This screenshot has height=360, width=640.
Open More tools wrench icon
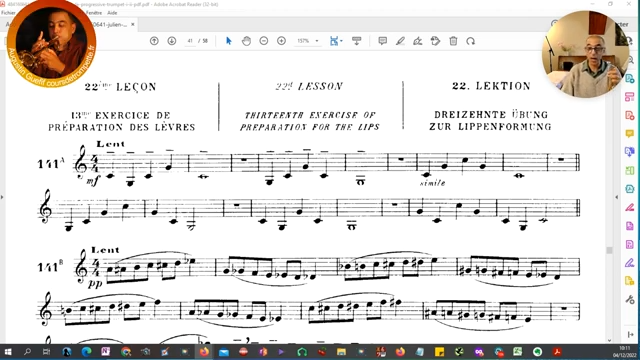click(x=629, y=300)
